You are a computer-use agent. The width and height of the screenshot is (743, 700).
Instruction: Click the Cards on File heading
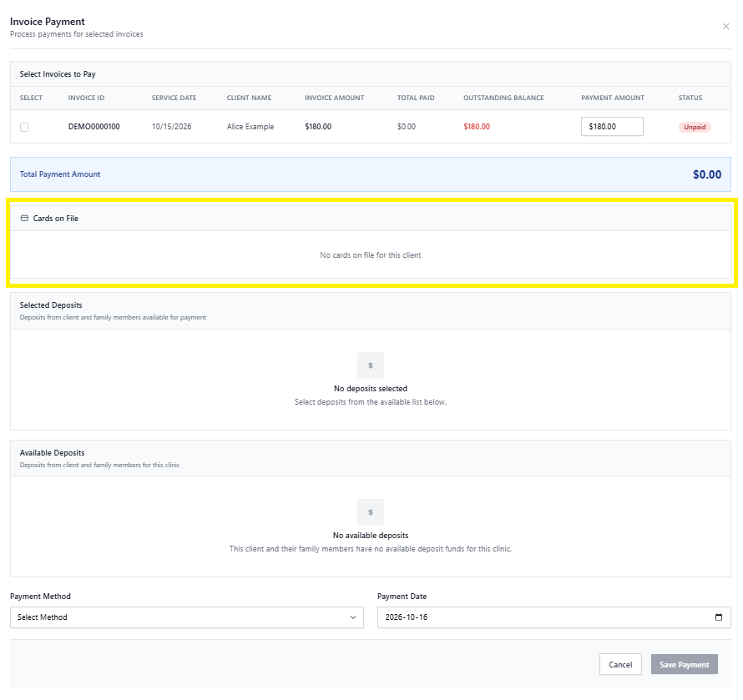(55, 219)
